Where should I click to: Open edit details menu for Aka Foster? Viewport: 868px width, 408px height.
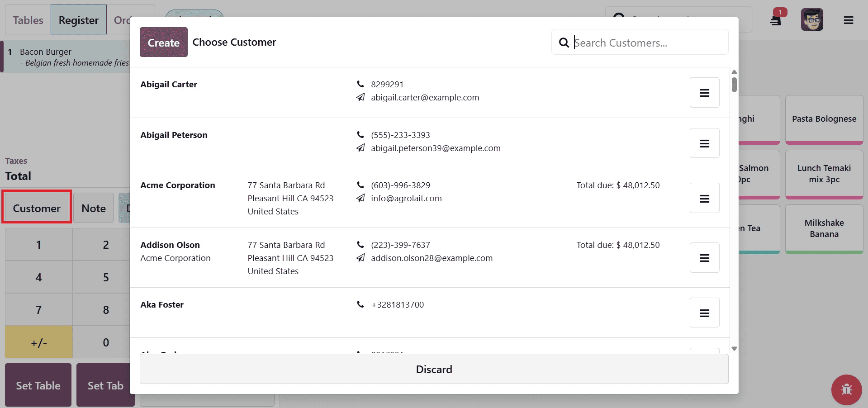(704, 312)
